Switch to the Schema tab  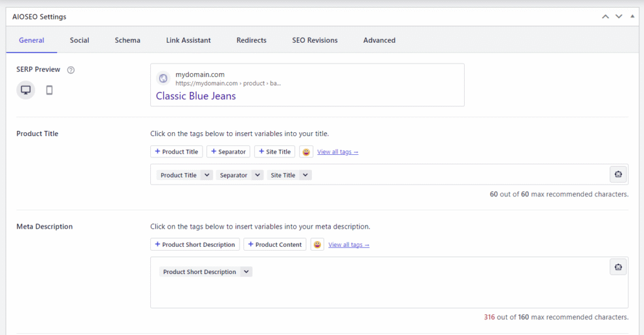(127, 40)
